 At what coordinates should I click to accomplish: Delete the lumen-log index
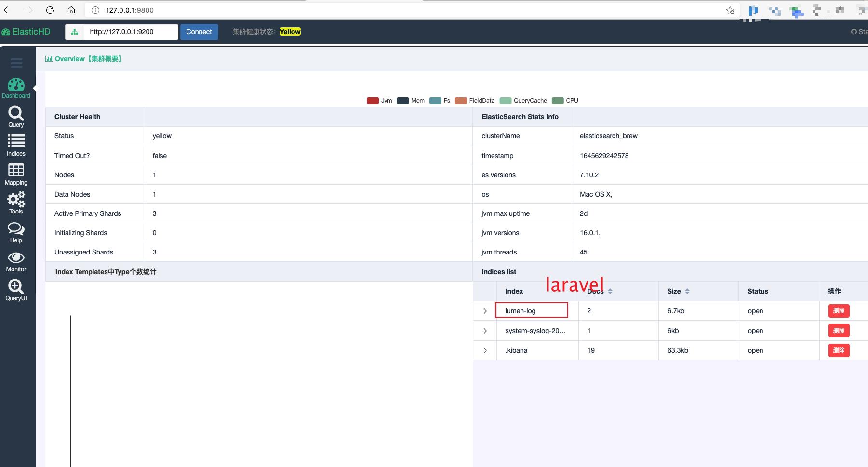pos(839,311)
